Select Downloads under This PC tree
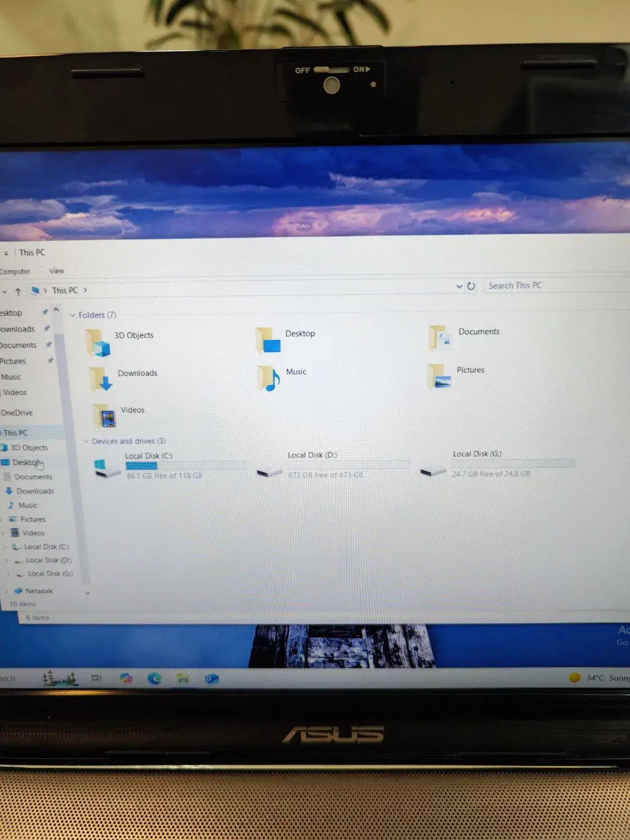630x840 pixels. coord(35,491)
